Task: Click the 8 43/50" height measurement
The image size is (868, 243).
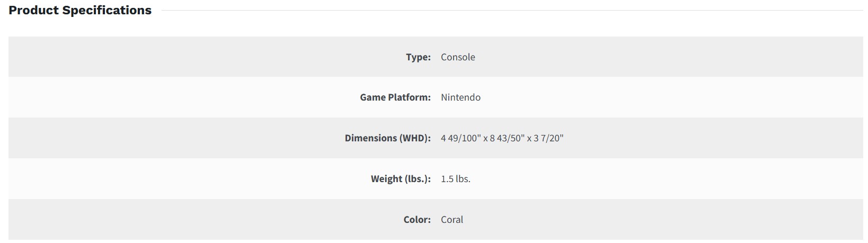Action: pyautogui.click(x=507, y=138)
